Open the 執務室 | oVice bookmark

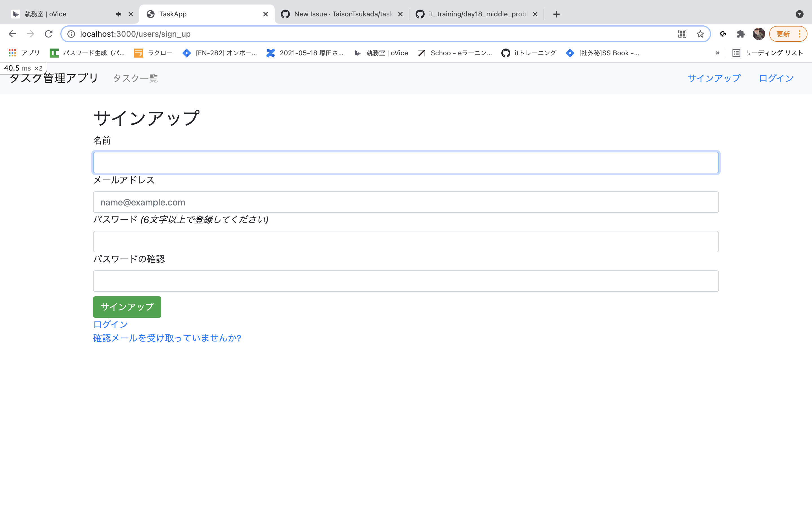click(x=381, y=53)
